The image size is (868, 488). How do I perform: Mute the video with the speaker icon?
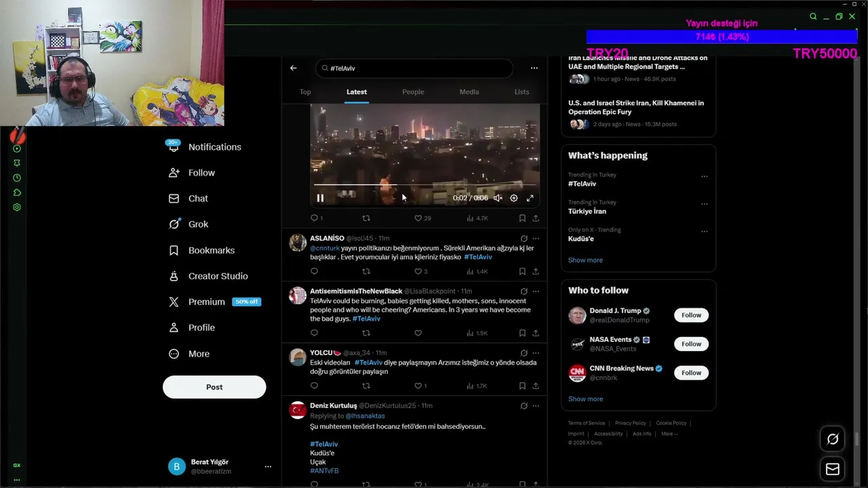[498, 198]
